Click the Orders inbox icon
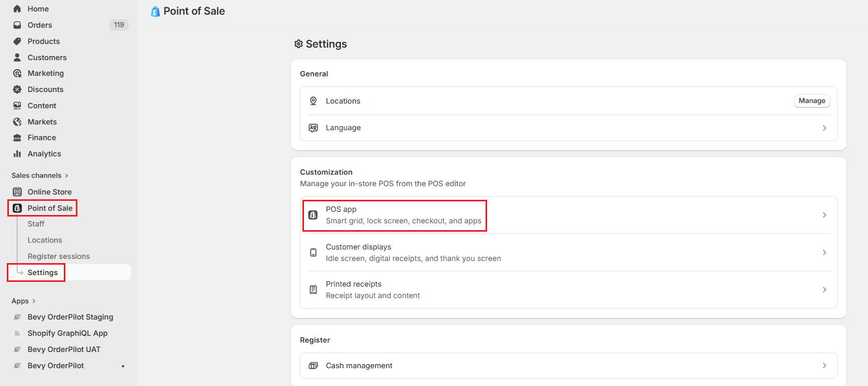 coord(17,25)
